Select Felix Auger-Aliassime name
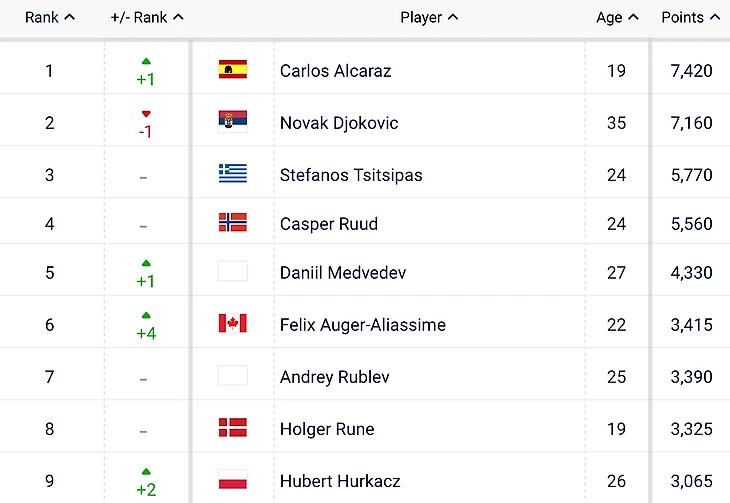This screenshot has height=503, width=730. (x=362, y=325)
